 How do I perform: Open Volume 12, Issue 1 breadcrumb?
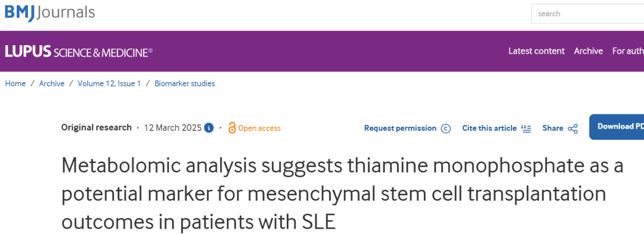(109, 83)
